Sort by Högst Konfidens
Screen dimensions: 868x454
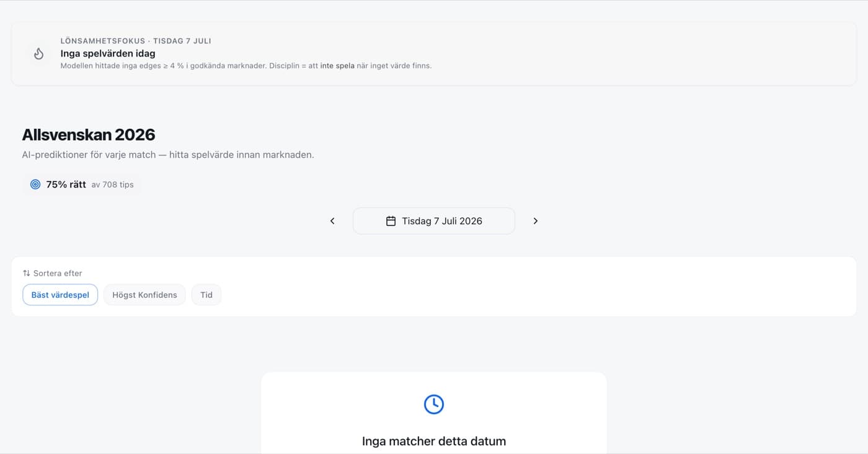(x=144, y=295)
